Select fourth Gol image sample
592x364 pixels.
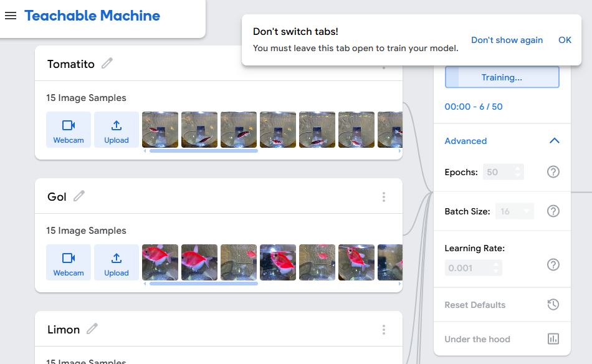(278, 262)
